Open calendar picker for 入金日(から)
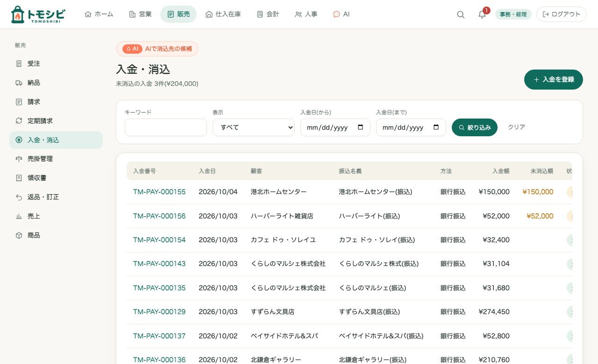Viewport: 598px width, 364px height. pyautogui.click(x=360, y=127)
